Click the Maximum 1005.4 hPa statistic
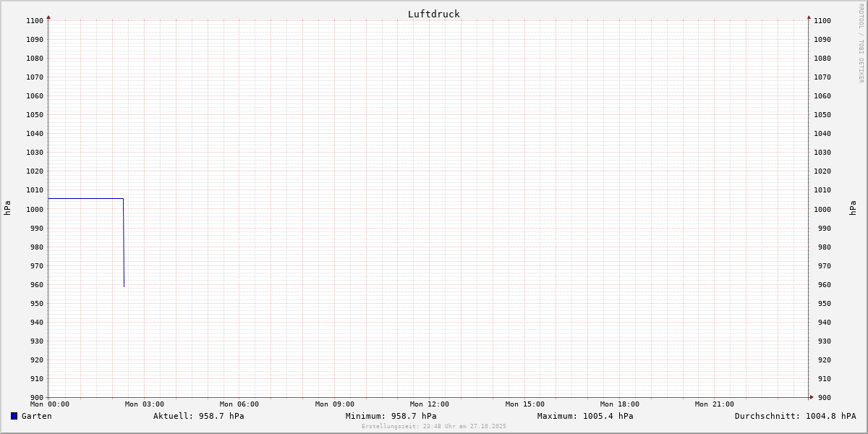Image resolution: width=868 pixels, height=434 pixels. pyautogui.click(x=585, y=416)
